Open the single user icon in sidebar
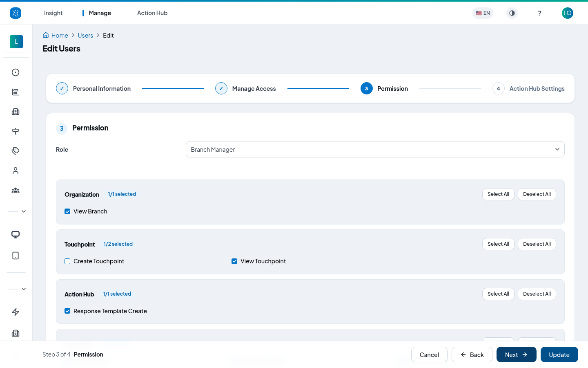 click(x=16, y=171)
